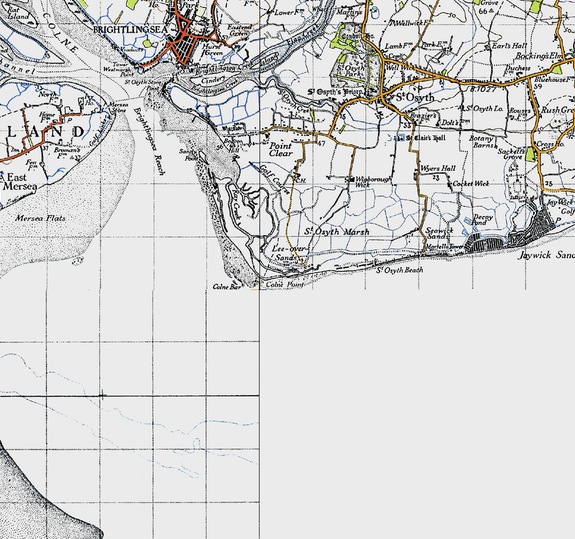Click the BRIGHTLINGSEA town label
Screen dimensions: 575x539
[x=130, y=30]
